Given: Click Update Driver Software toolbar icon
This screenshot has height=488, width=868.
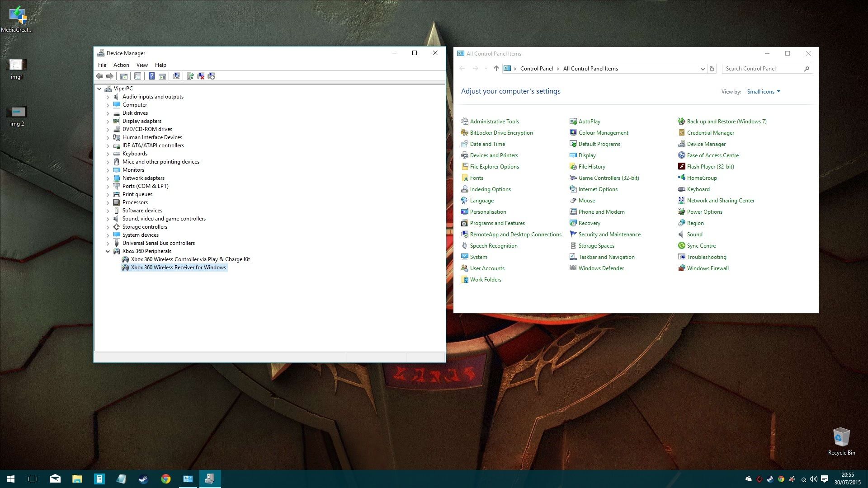Looking at the screenshot, I should click(x=190, y=76).
